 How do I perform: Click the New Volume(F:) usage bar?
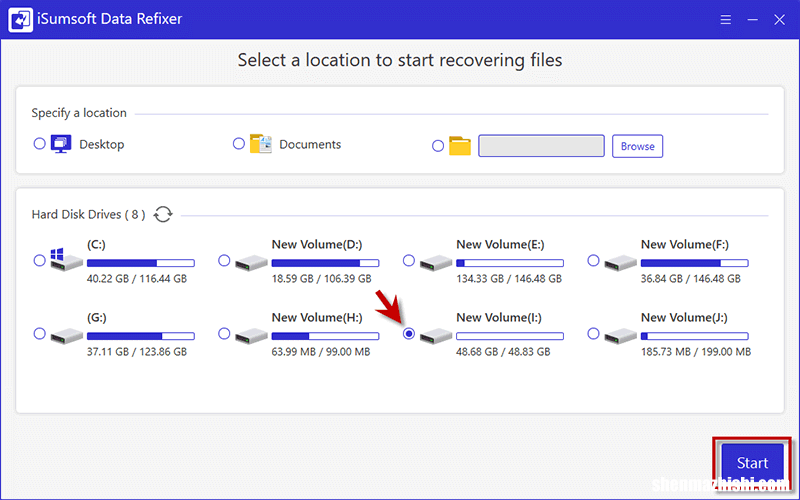pyautogui.click(x=695, y=263)
